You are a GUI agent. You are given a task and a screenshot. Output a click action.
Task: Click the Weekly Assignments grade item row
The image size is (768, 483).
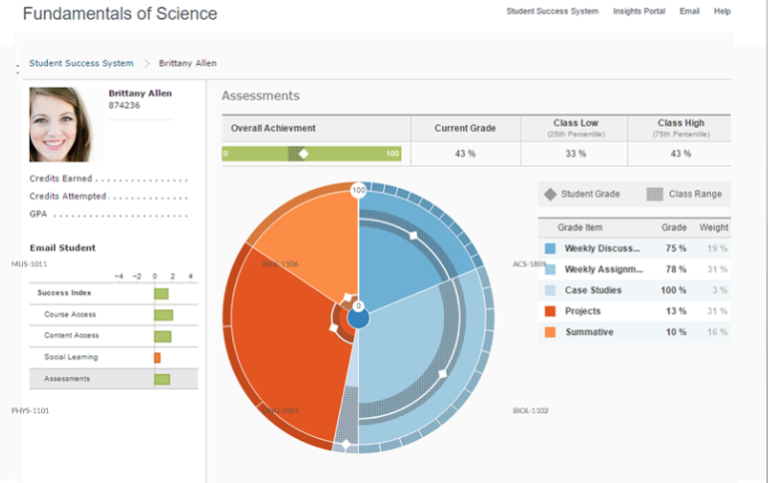[603, 269]
